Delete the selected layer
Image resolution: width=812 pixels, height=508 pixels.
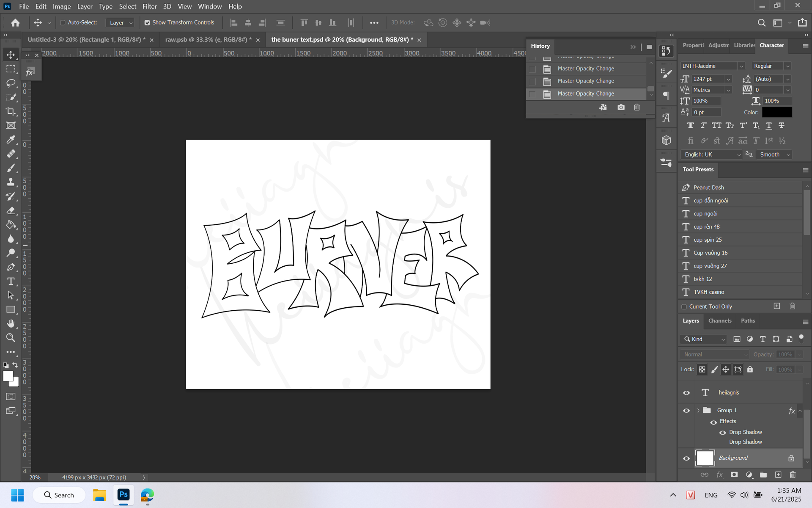(x=793, y=475)
